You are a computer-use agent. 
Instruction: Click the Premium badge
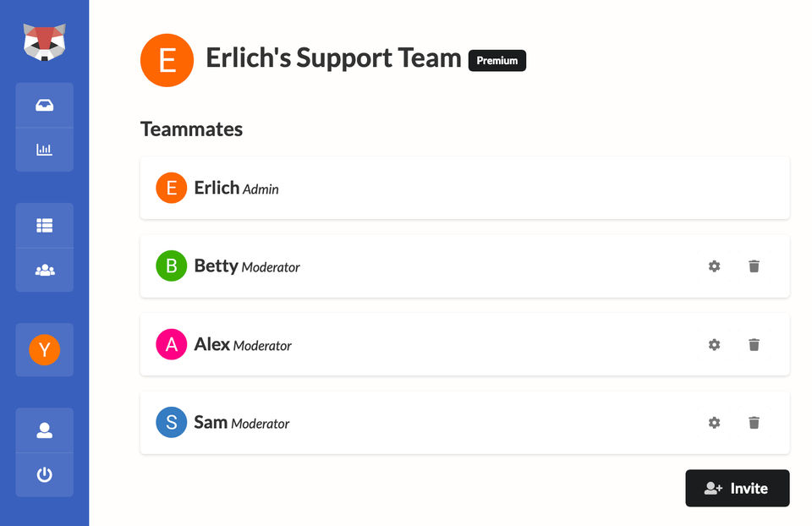point(497,61)
